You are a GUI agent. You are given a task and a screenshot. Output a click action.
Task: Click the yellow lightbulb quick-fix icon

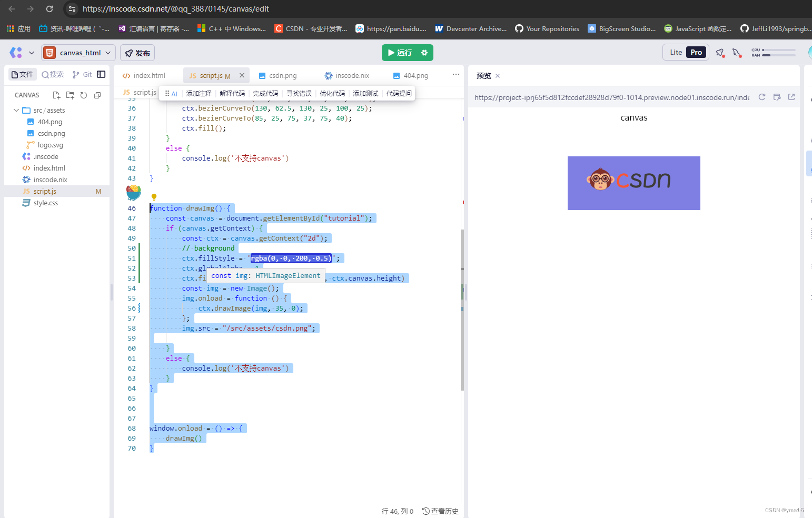point(154,197)
